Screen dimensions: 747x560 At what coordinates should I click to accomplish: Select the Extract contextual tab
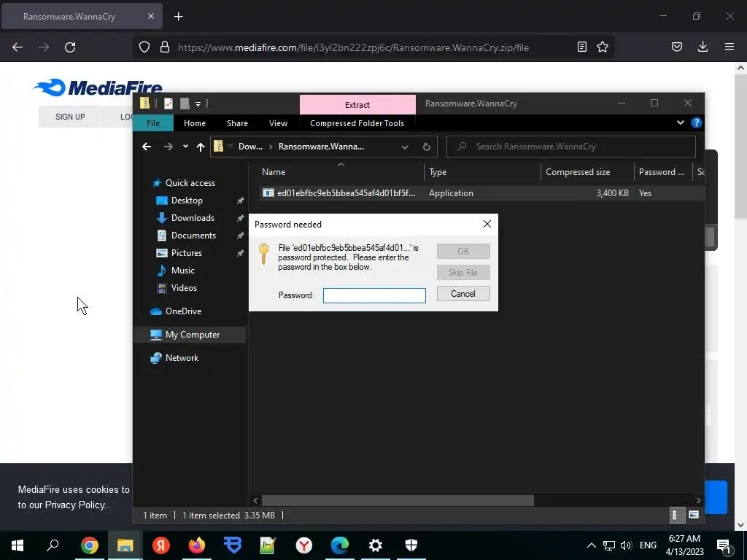[357, 105]
